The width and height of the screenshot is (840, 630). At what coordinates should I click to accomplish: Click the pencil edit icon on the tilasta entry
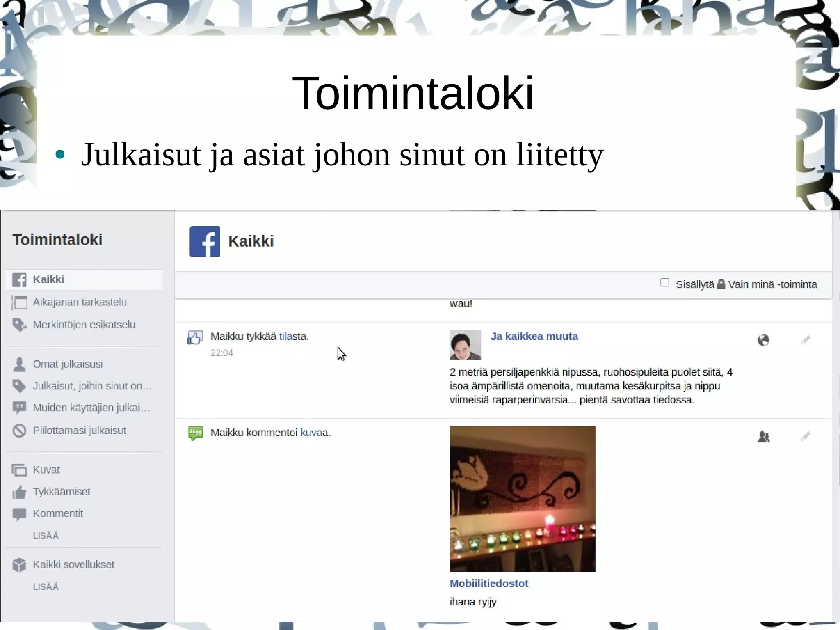pyautogui.click(x=806, y=340)
